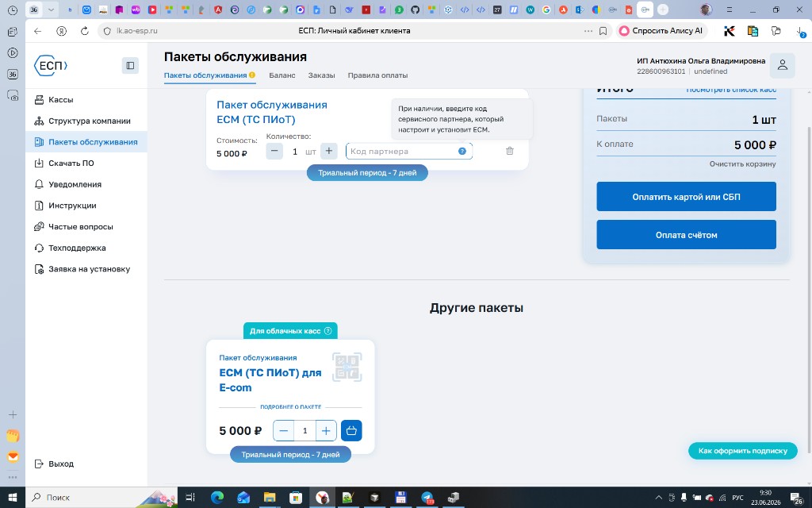
Task: Reload the page
Action: point(84,31)
